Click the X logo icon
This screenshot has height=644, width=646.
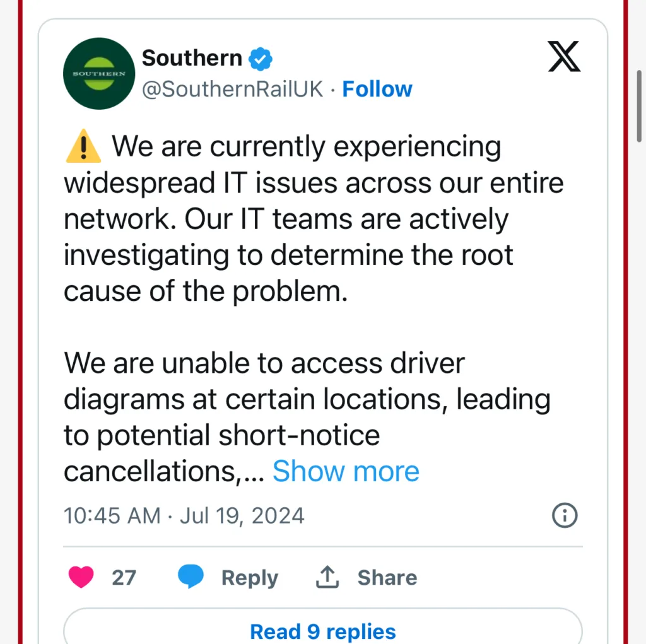tap(563, 58)
